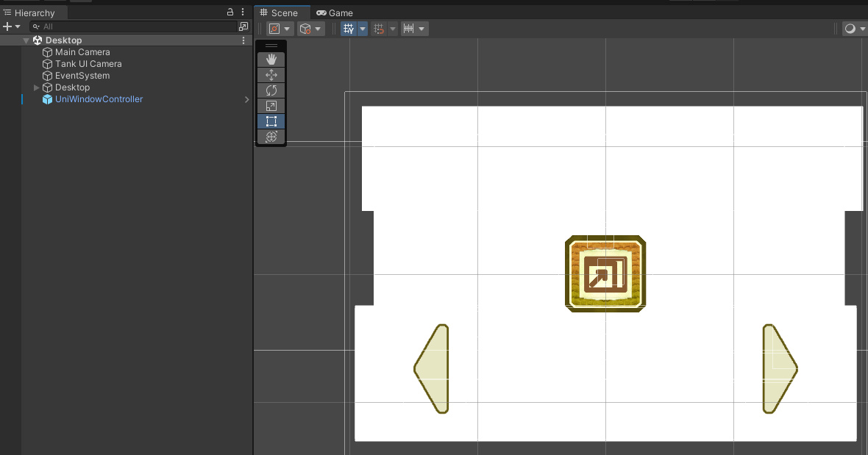Select the Transform tool
Image resolution: width=868 pixels, height=455 pixels.
click(x=271, y=137)
